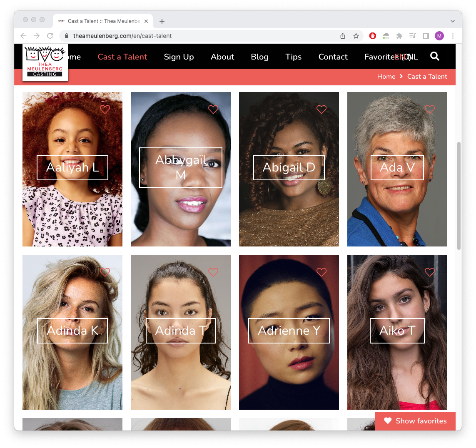Click the page vertical scrollbar thumb
Image resolution: width=476 pixels, height=448 pixels.
click(x=459, y=195)
